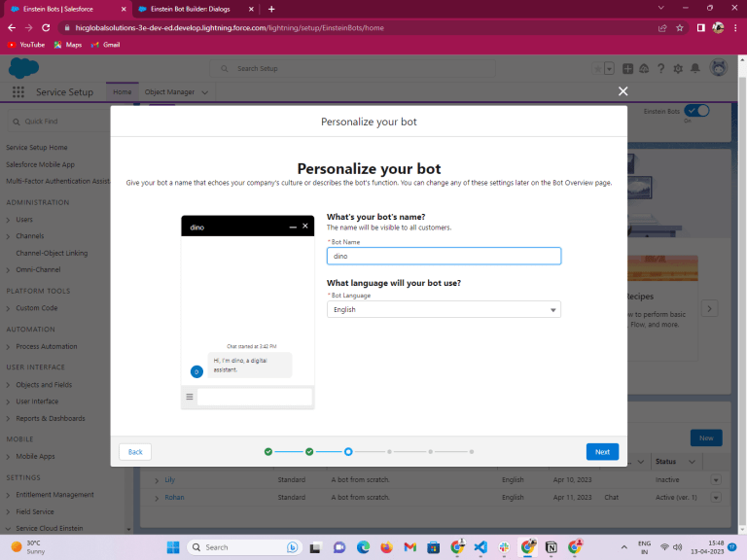Open the Object Manager dropdown chevron
This screenshot has width=747, height=560.
pos(205,92)
